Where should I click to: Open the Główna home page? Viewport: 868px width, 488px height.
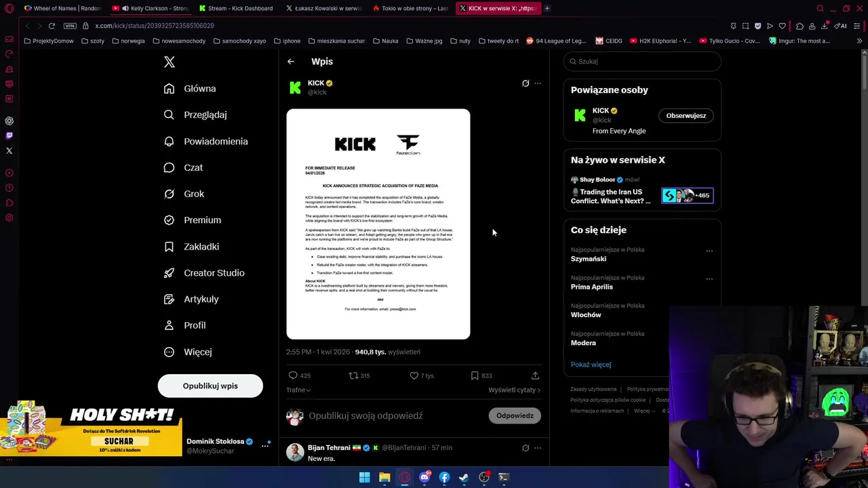pyautogui.click(x=191, y=89)
